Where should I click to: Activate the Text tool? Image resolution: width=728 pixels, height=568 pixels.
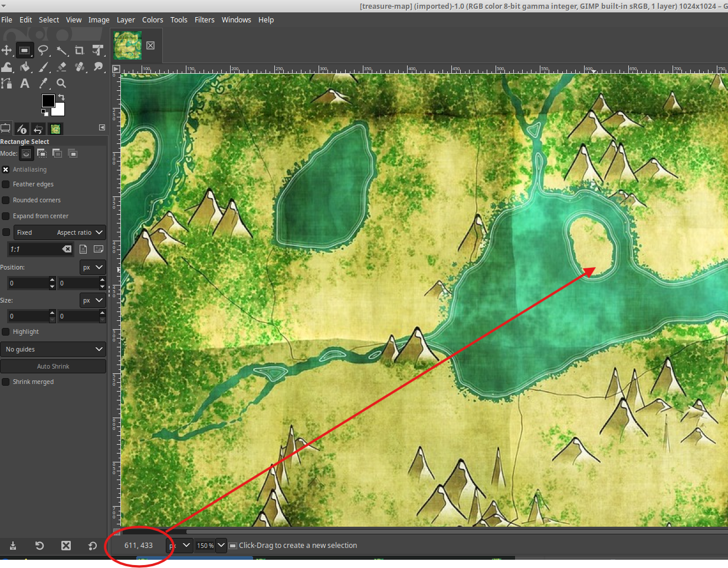point(25,83)
